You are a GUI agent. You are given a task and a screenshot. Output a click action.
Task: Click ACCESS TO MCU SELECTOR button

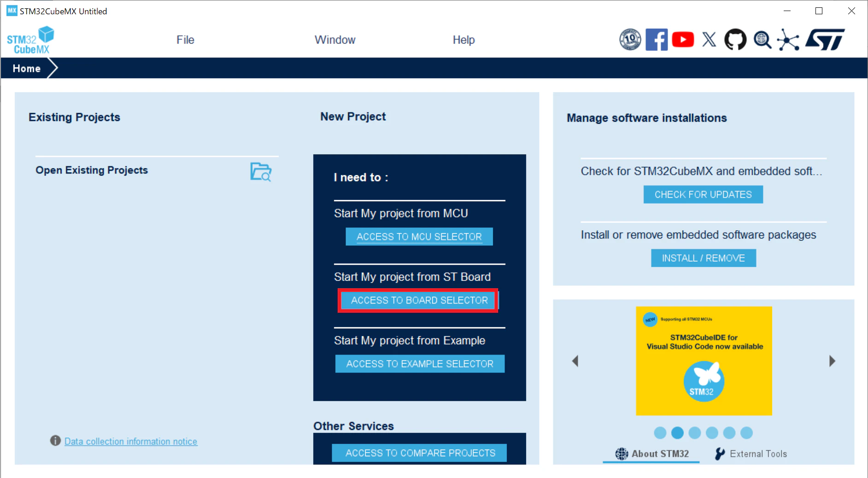click(x=419, y=237)
